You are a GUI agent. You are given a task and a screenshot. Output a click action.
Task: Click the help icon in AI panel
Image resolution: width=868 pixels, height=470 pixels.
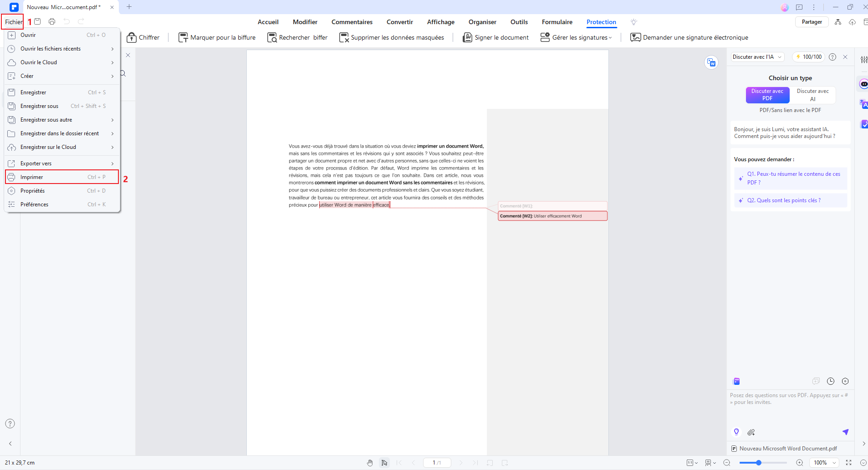pyautogui.click(x=832, y=57)
